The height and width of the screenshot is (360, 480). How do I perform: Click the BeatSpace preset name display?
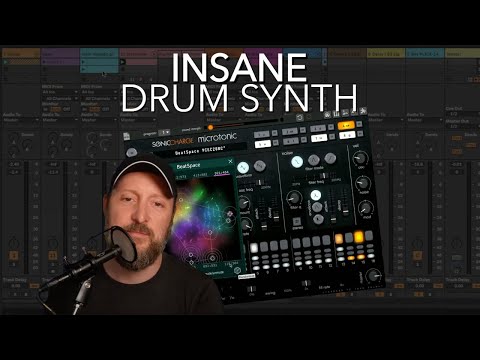click(x=200, y=152)
